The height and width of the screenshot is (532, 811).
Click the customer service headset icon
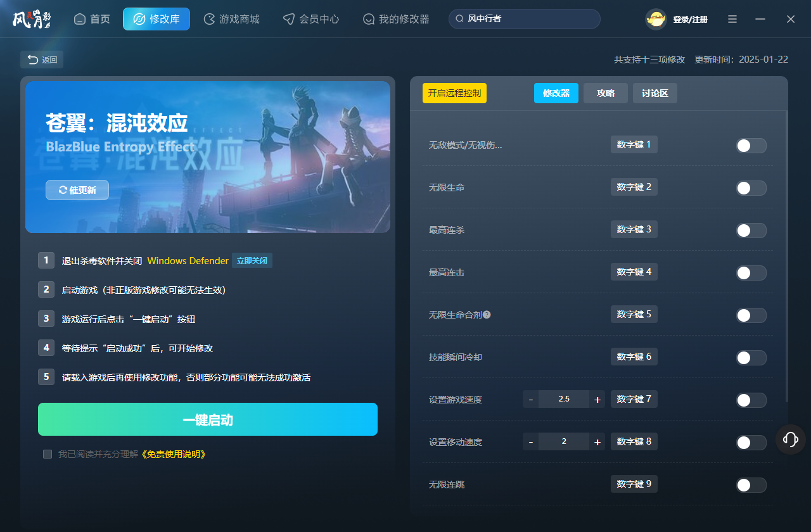(x=790, y=439)
